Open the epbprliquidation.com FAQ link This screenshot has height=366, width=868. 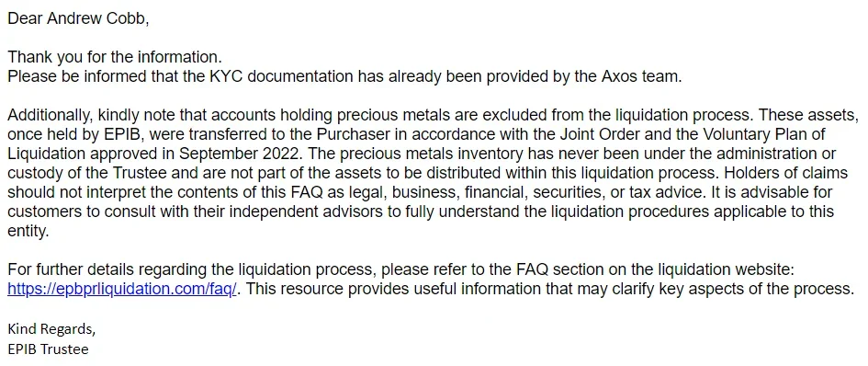point(122,289)
